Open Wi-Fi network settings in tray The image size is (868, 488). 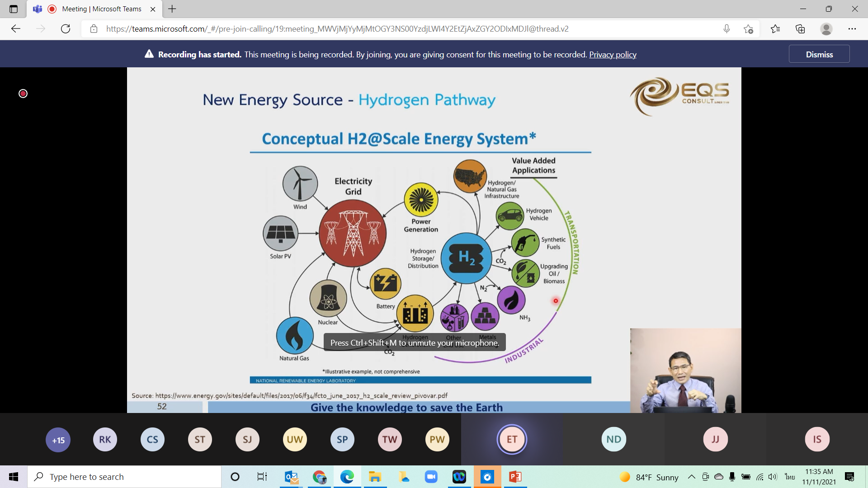760,477
